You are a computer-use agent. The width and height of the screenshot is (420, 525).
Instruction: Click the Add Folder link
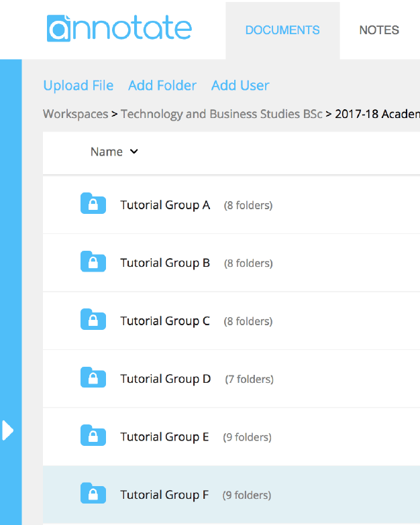point(162,86)
